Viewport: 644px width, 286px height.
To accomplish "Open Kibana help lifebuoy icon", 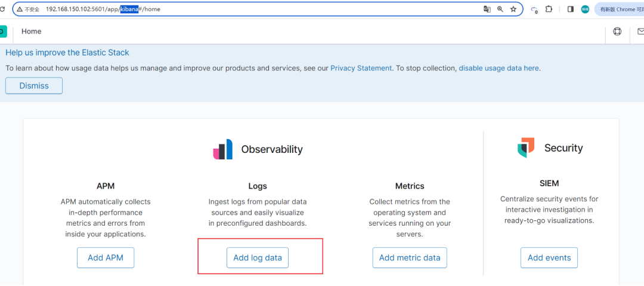I will pos(617,32).
